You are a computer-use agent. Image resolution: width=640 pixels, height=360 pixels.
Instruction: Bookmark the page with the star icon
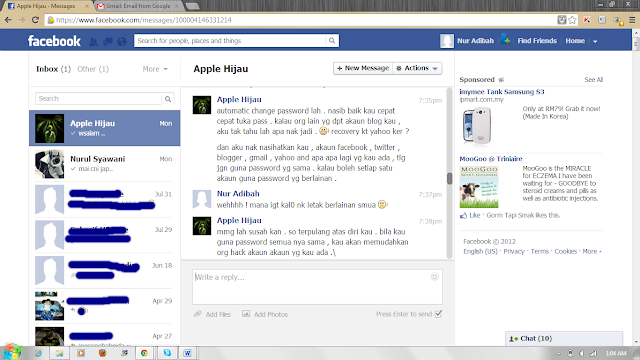pos(573,20)
